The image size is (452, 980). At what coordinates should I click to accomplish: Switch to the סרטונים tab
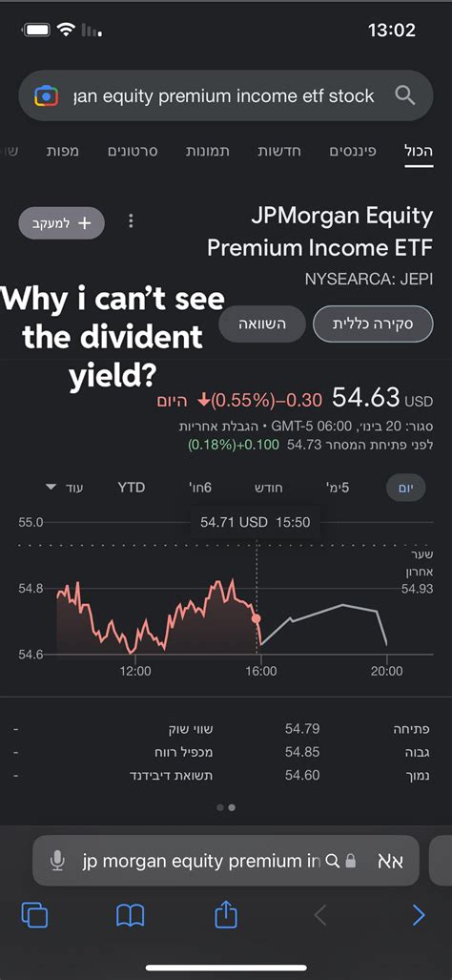[133, 152]
